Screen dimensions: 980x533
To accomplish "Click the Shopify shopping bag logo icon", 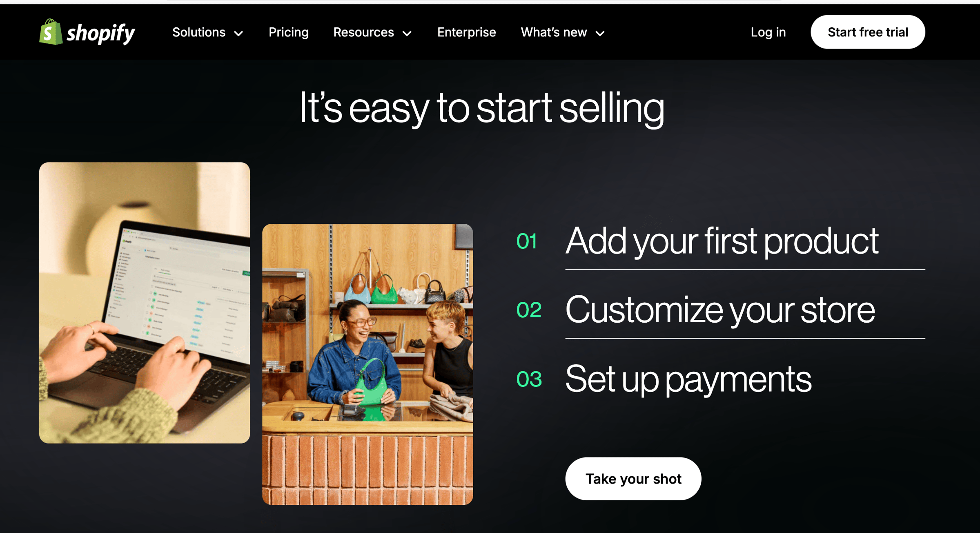I will (51, 32).
